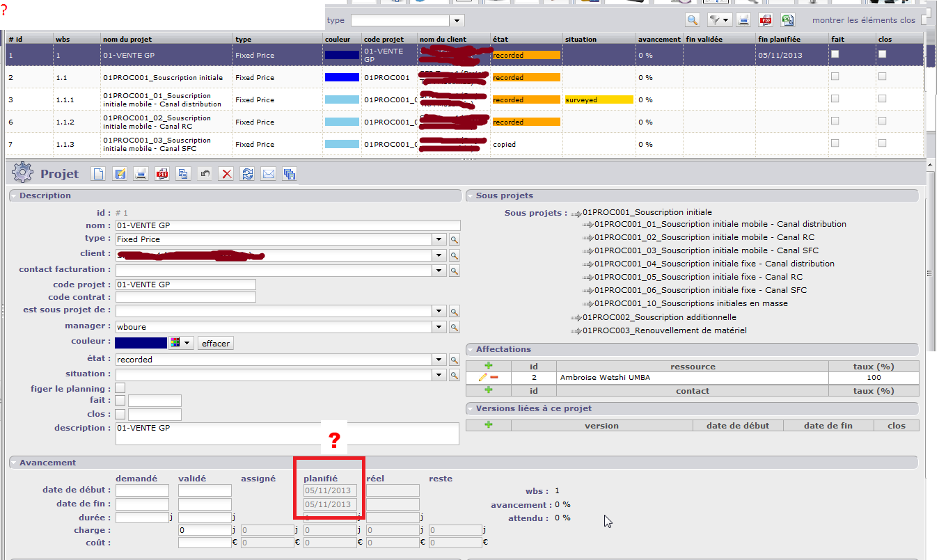This screenshot has height=560, width=939.
Task: Expand the 'manager' dropdown showing wboure
Action: tap(439, 326)
